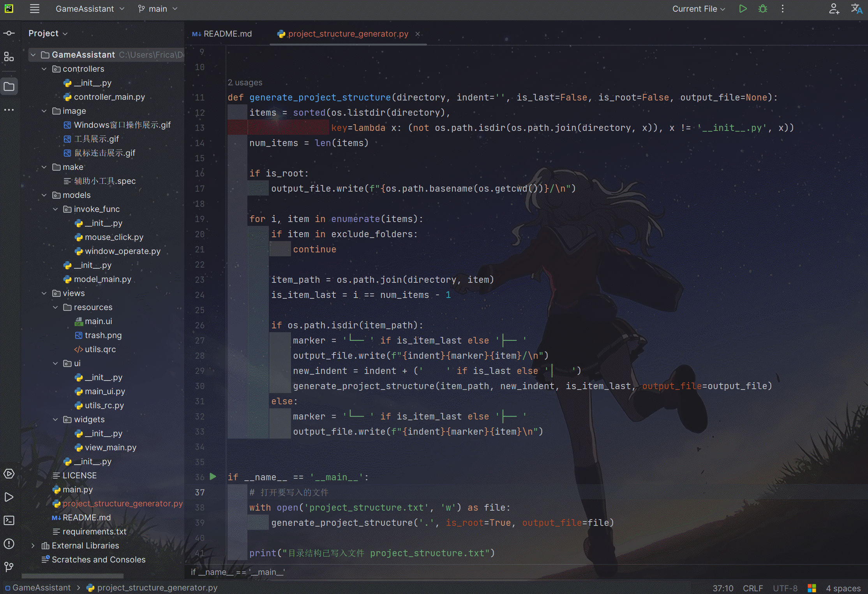This screenshot has height=594, width=868.
Task: Click the Debug bug icon
Action: click(762, 9)
